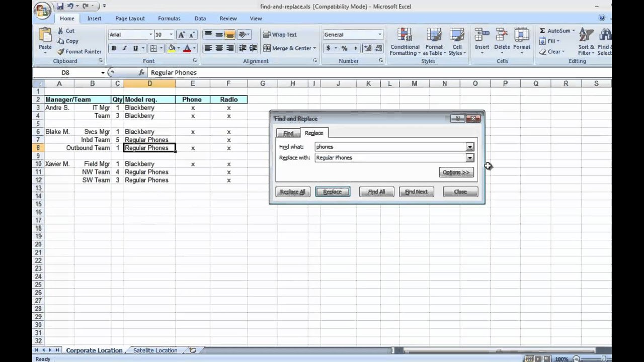Switch to the Find tab in dialog
644x362 pixels.
(x=288, y=133)
